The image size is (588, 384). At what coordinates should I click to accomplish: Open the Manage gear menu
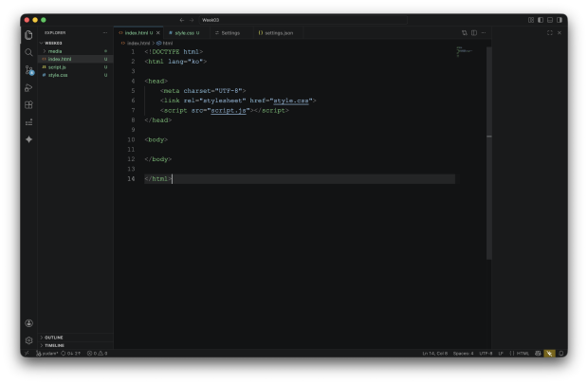click(28, 339)
